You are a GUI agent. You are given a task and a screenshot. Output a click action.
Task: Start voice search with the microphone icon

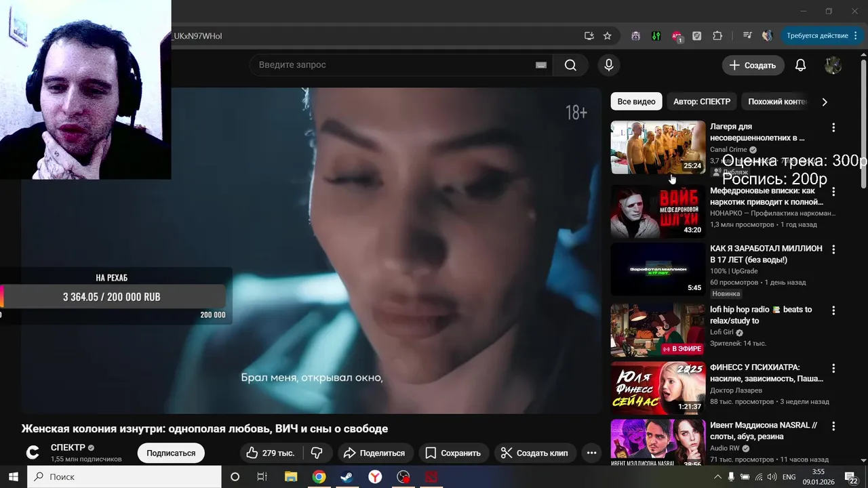(x=609, y=65)
